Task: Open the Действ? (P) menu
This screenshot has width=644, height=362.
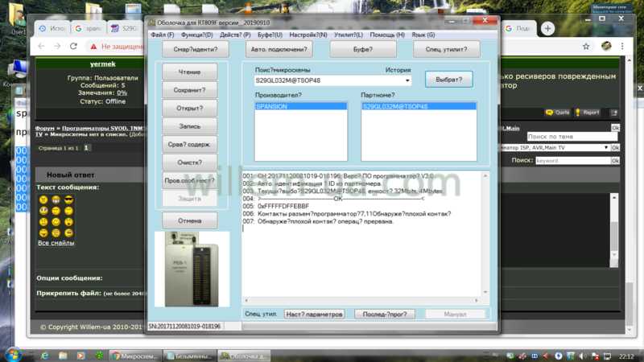Action: (235, 35)
